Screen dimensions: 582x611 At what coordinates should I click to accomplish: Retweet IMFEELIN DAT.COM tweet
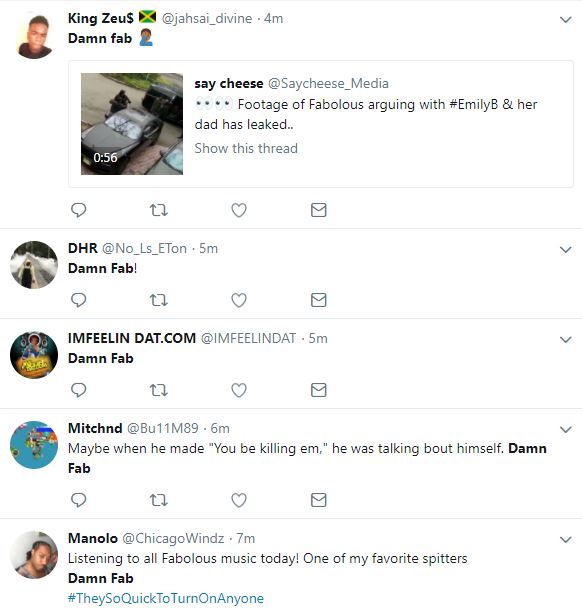[159, 390]
